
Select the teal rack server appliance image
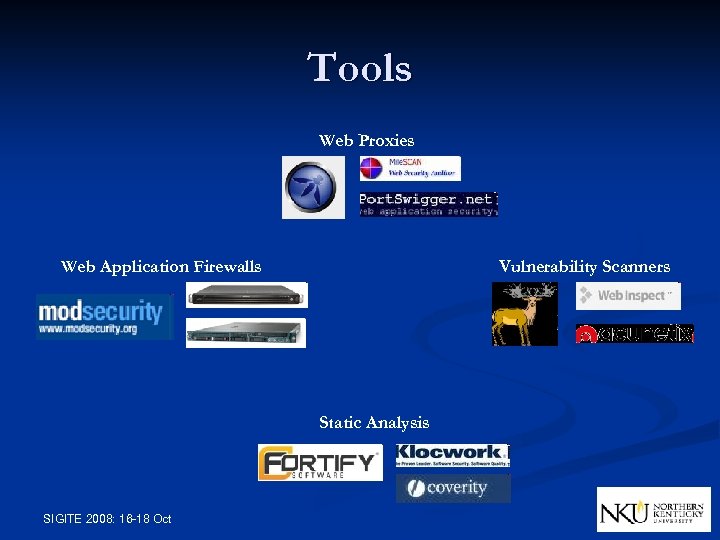tap(246, 333)
